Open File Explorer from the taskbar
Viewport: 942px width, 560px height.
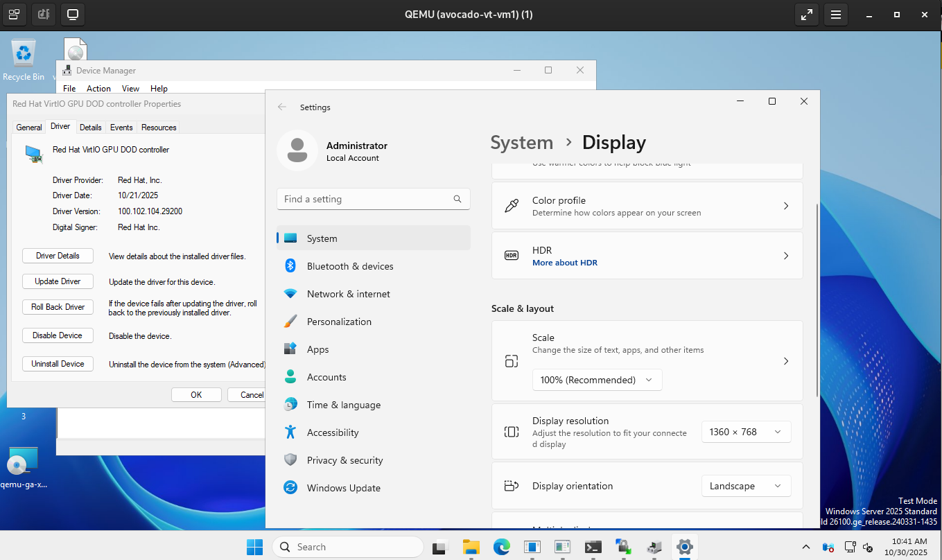[x=471, y=547]
